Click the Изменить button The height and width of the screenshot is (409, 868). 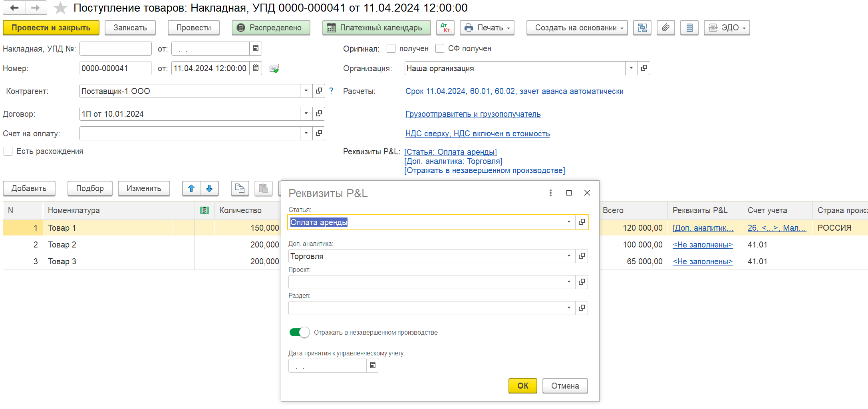click(x=144, y=188)
